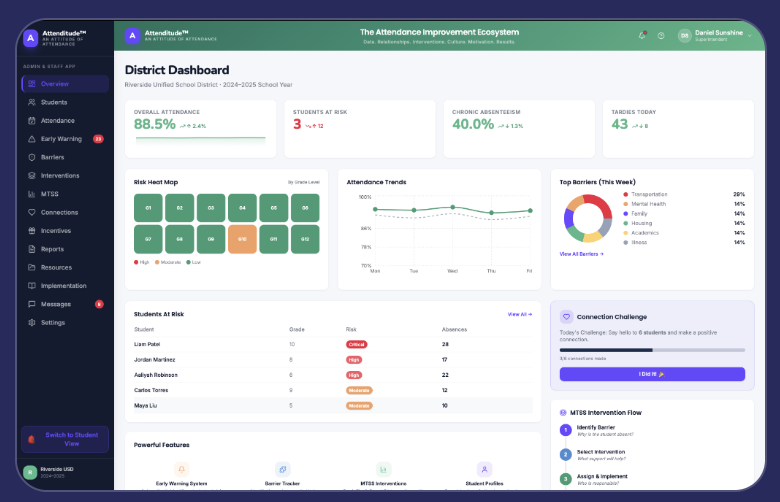Screen dimensions: 780x502
Task: Click the orange grade 10 heat map tile
Action: coord(242,239)
